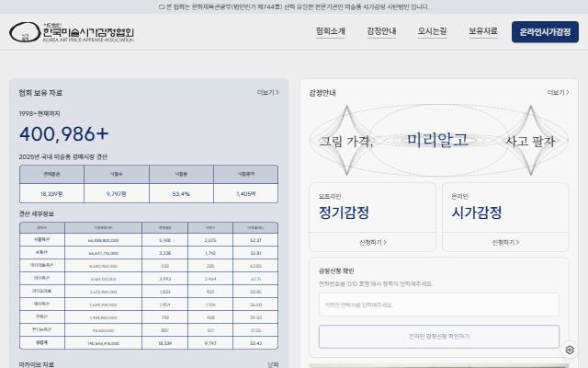Screen dimensions: 588x368
Task: Click the 온라인시가감정 button
Action: [x=545, y=32]
